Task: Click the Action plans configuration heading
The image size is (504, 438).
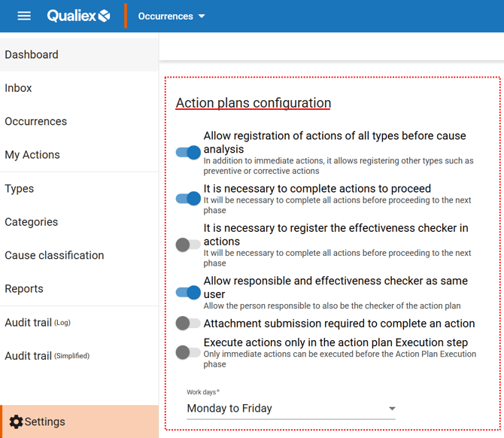Action: point(254,103)
